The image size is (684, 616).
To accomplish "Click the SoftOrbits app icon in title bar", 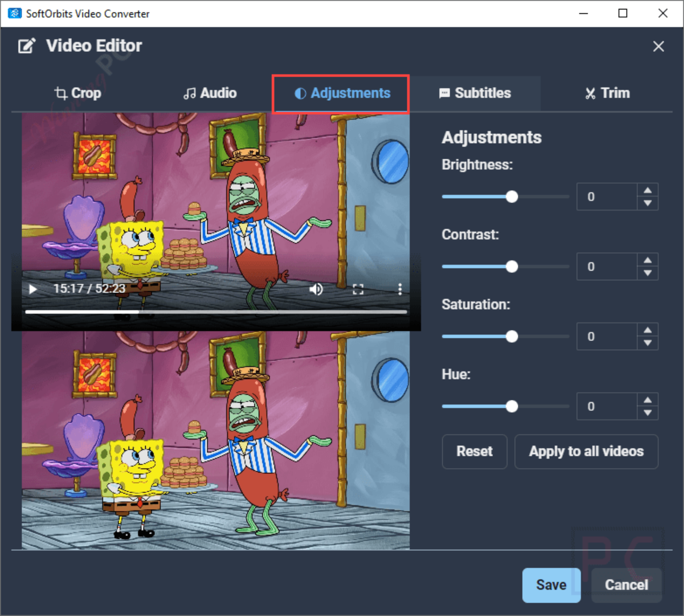I will click(15, 14).
